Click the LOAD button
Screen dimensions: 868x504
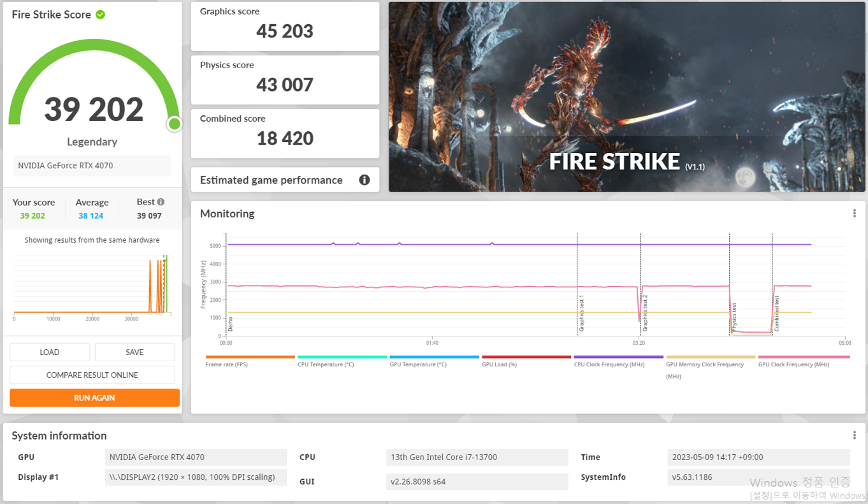coord(50,352)
